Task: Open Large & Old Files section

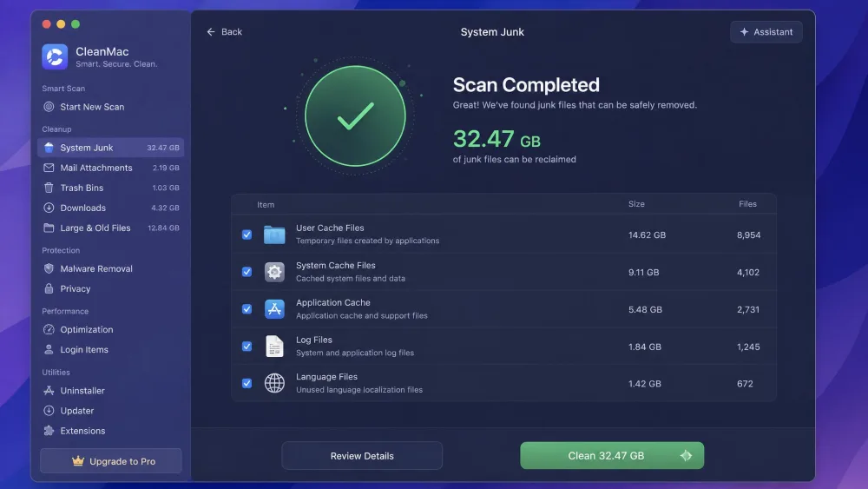Action: [111, 228]
